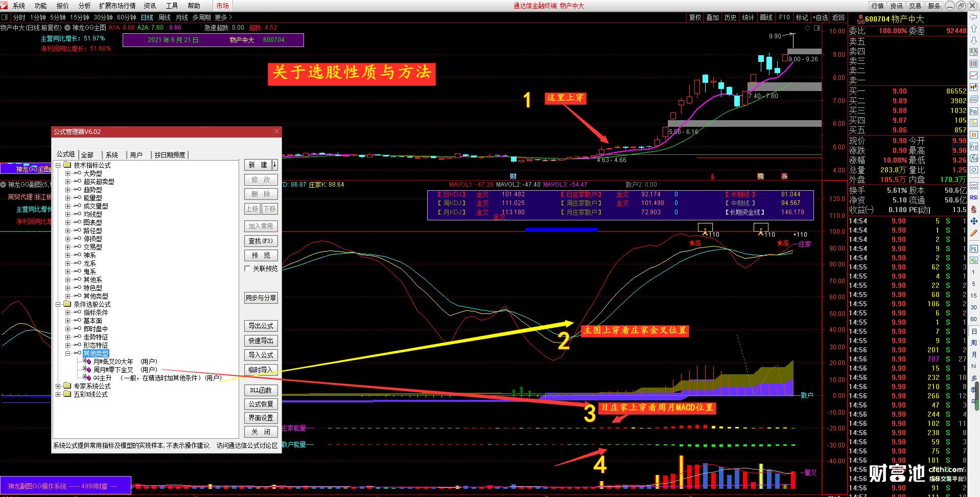Close the 公式管理器 dialog with X
The image size is (980, 497).
coord(276,131)
